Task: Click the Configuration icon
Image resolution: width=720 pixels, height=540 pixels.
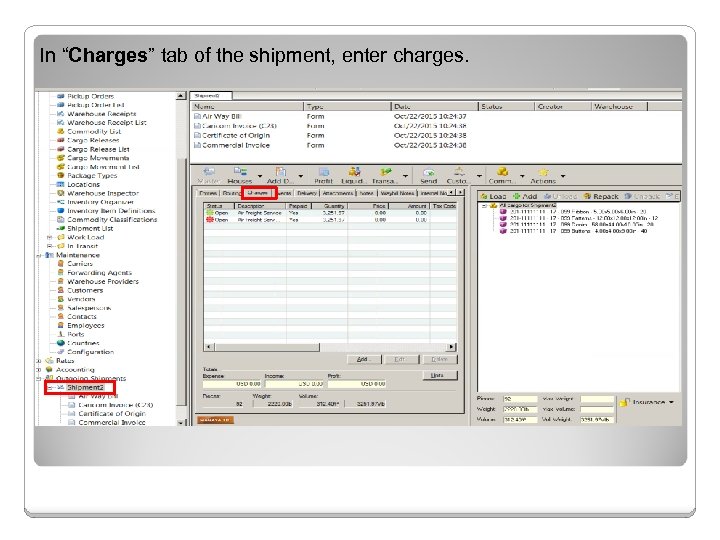Action: point(60,352)
